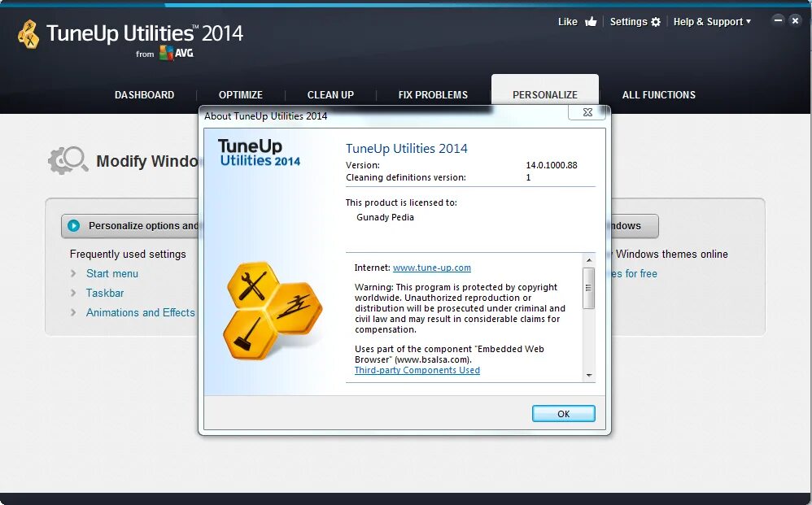Go to the FIX PROBLEMS tab

tap(433, 94)
